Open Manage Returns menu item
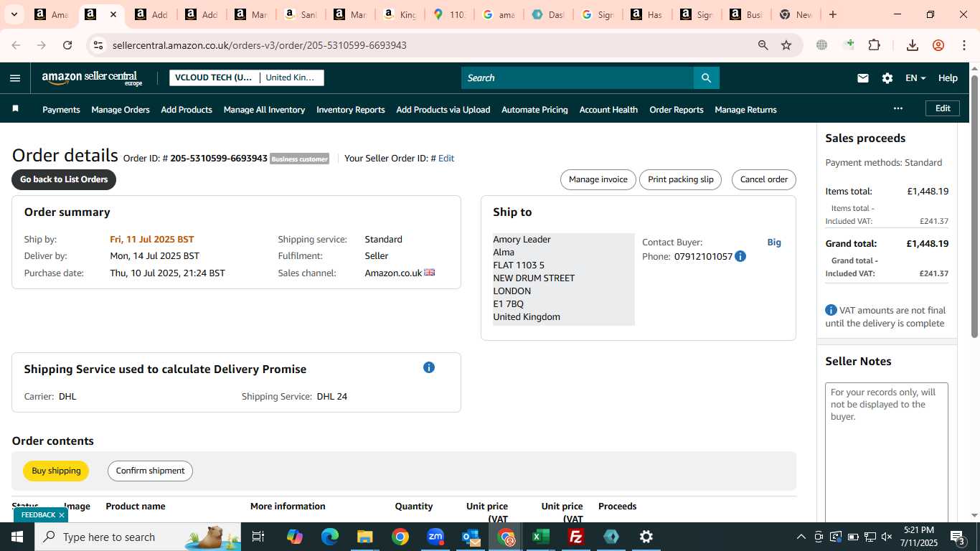The width and height of the screenshot is (980, 551). tap(745, 110)
